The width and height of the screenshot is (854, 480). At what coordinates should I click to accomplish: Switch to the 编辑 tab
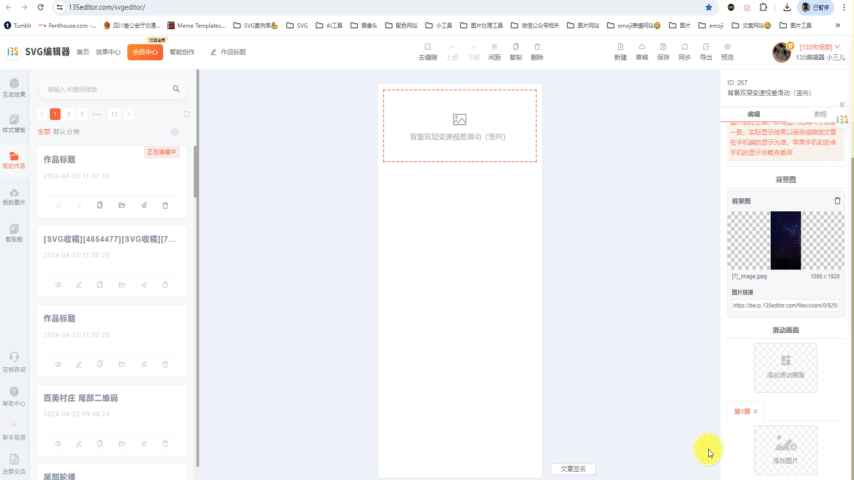753,114
